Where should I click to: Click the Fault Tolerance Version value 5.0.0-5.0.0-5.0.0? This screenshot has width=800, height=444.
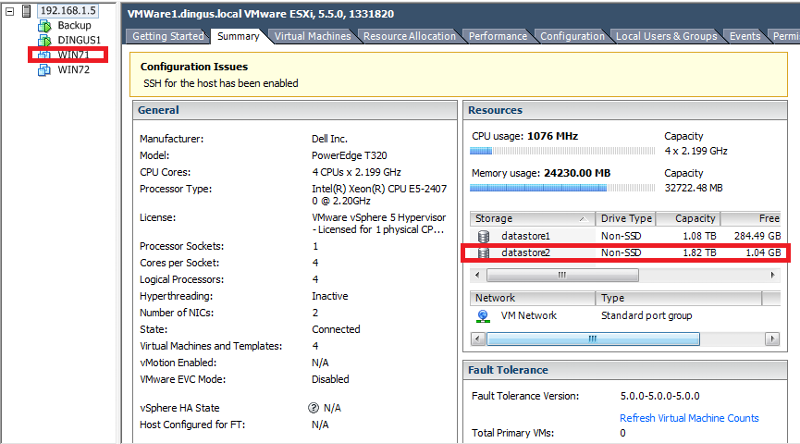coord(660,396)
